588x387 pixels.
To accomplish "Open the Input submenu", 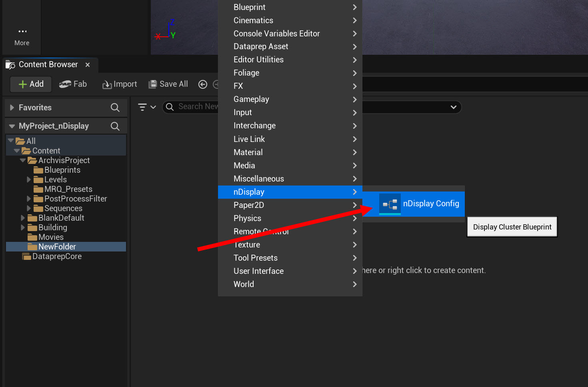I will tap(290, 112).
